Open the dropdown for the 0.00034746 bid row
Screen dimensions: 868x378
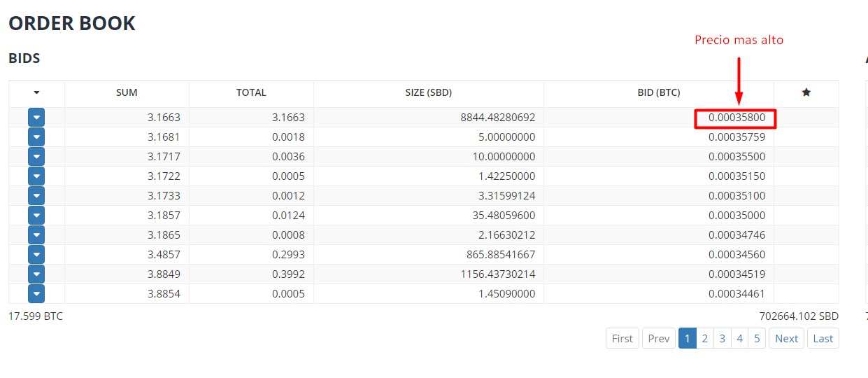36,235
